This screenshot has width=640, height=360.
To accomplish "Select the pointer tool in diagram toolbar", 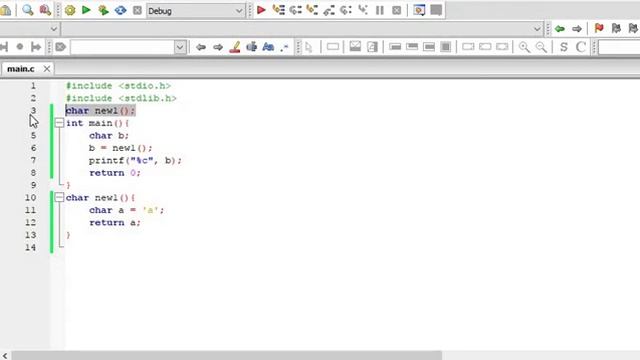I will (x=309, y=47).
